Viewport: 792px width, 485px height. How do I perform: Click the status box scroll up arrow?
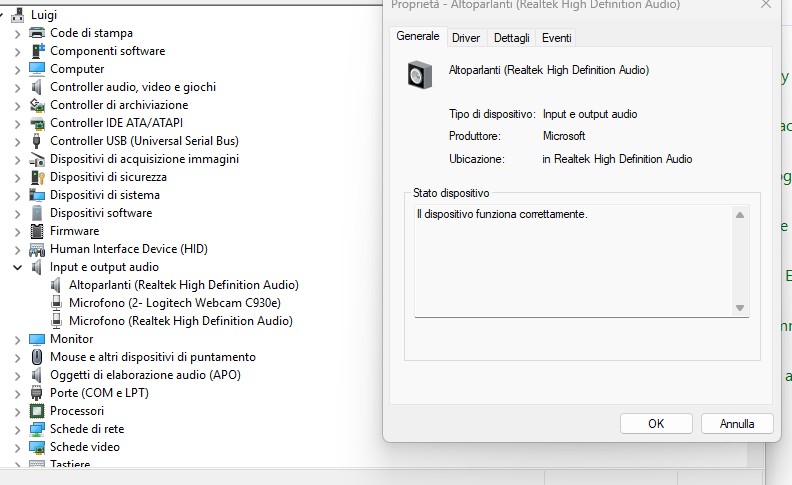(740, 215)
